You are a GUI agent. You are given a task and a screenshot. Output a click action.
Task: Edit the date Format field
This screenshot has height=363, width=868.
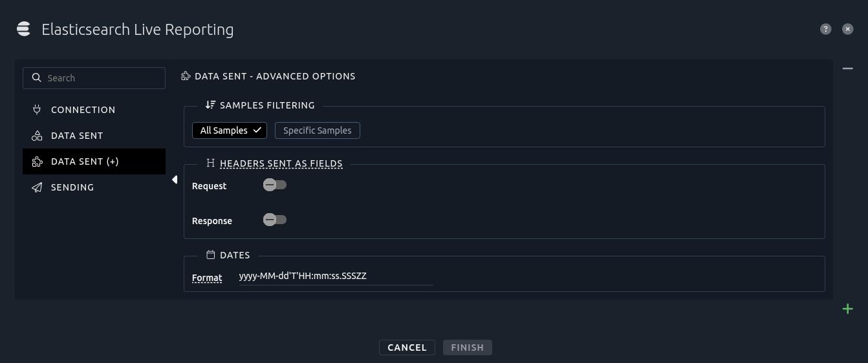coord(336,276)
